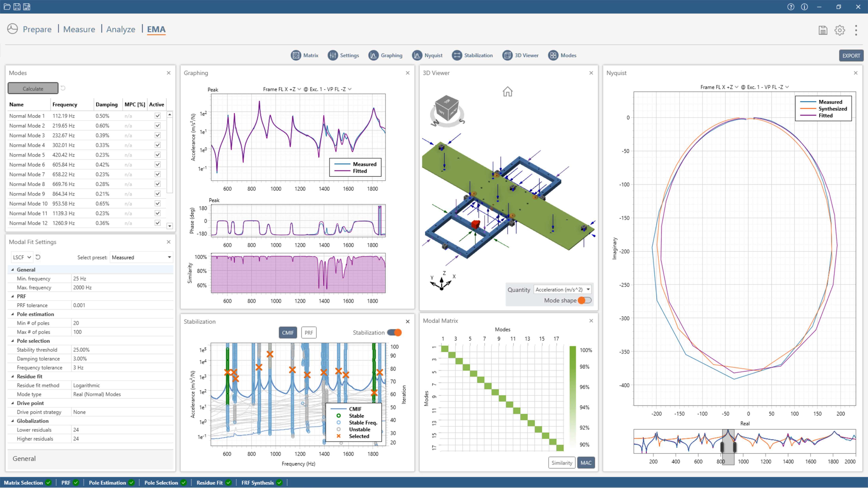This screenshot has height=488, width=868.
Task: Select the PRF tab in Stabilization
Action: tap(309, 333)
